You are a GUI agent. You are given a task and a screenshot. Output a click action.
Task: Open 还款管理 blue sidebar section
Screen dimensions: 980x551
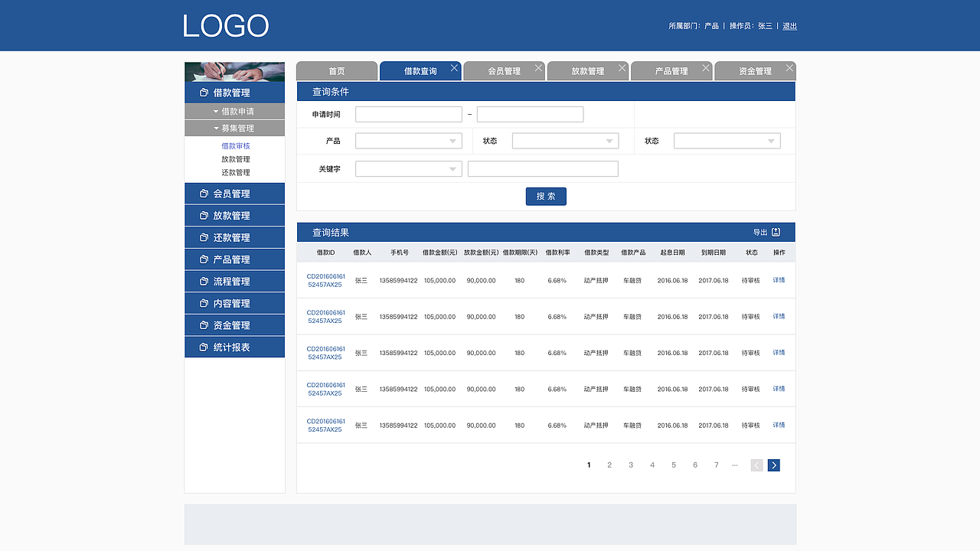pyautogui.click(x=234, y=237)
